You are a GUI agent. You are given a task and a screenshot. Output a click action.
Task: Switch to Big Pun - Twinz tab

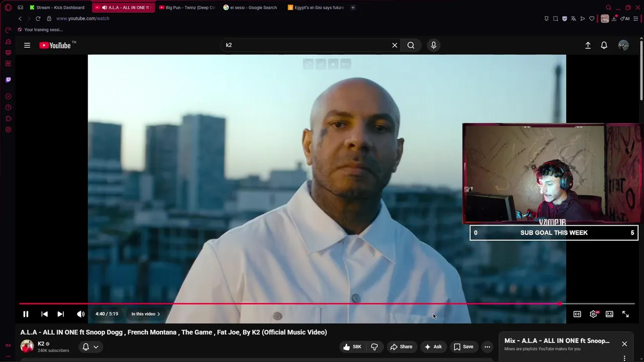point(187,8)
